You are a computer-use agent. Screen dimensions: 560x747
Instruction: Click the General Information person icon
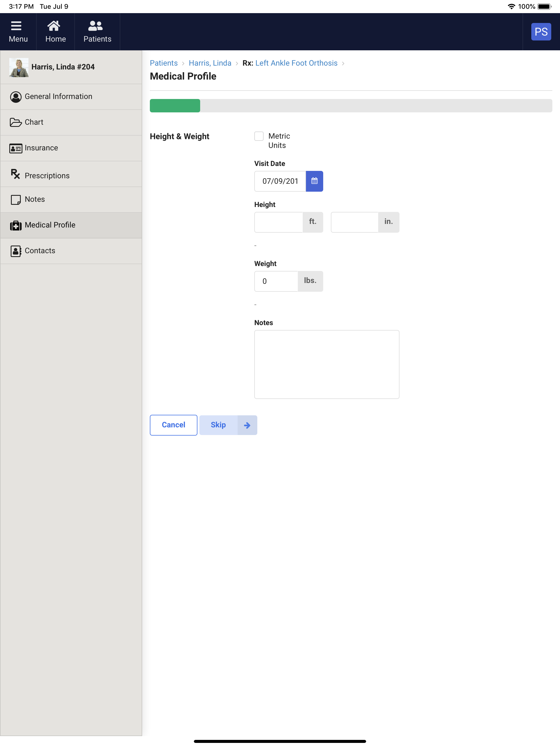click(x=16, y=97)
